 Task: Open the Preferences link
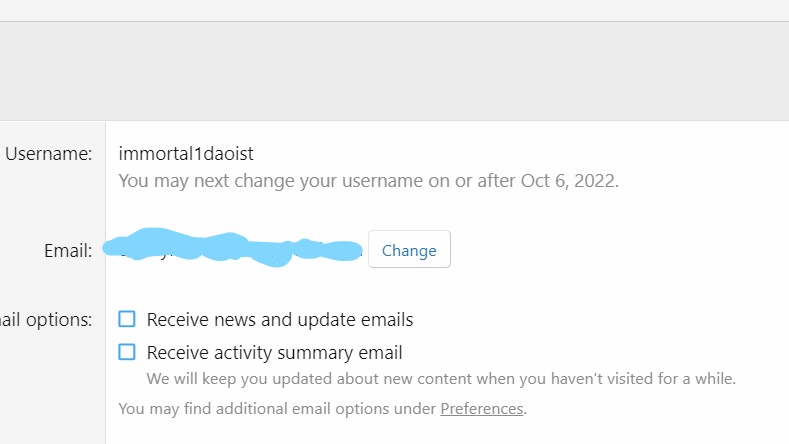coord(481,409)
